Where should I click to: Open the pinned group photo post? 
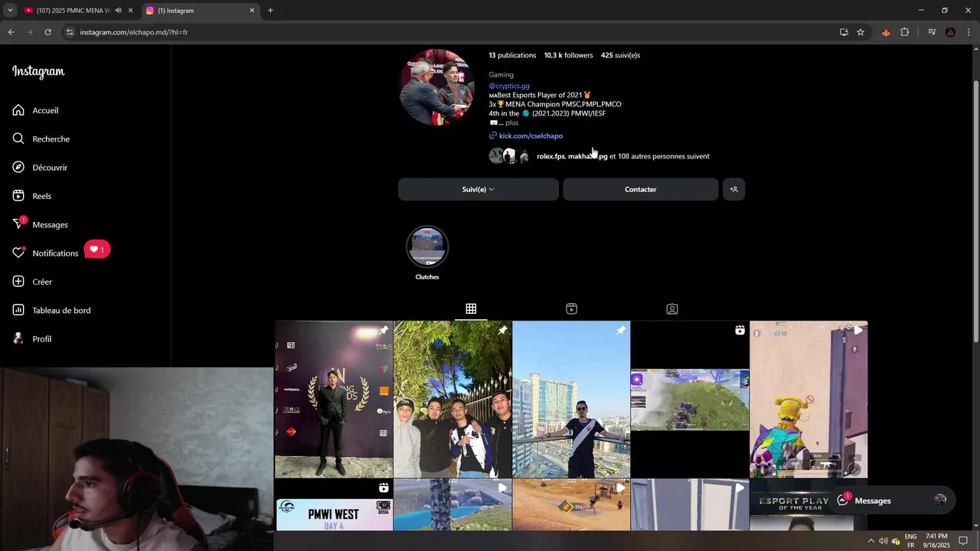(x=452, y=399)
